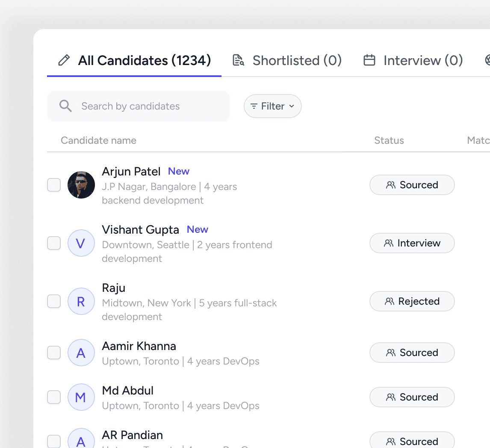Click Raju's R avatar icon
Screen dimensions: 490x448
point(81,302)
